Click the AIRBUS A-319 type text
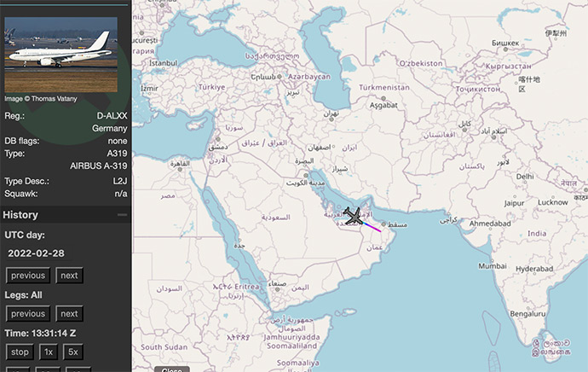This screenshot has height=372, width=588. 98,166
